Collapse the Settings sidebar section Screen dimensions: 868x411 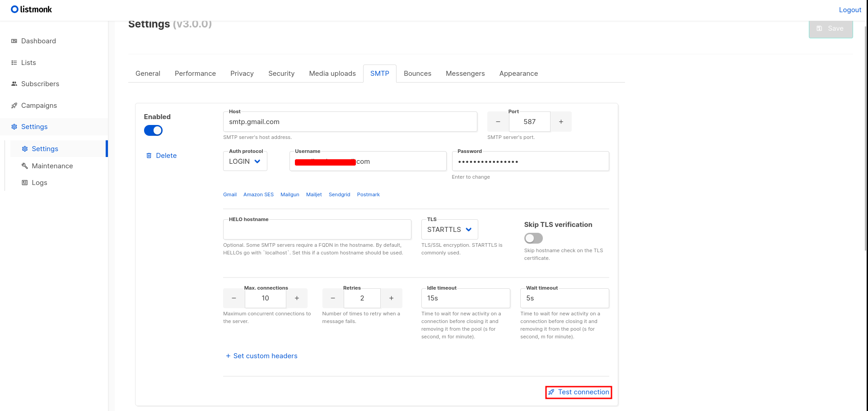tap(54, 127)
